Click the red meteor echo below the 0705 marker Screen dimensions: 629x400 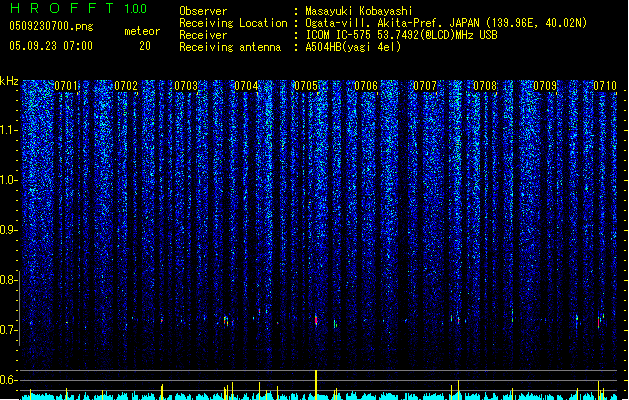coord(316,320)
